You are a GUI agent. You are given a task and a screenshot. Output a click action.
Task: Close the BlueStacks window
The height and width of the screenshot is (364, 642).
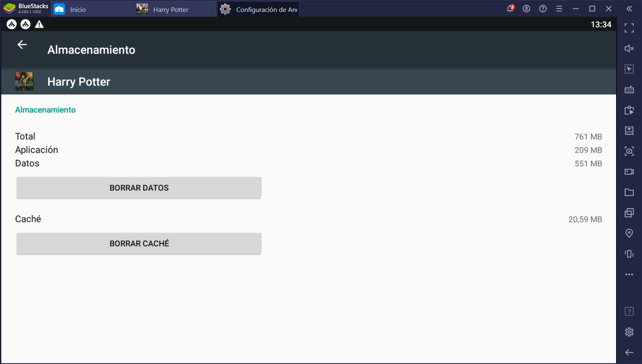pyautogui.click(x=609, y=9)
